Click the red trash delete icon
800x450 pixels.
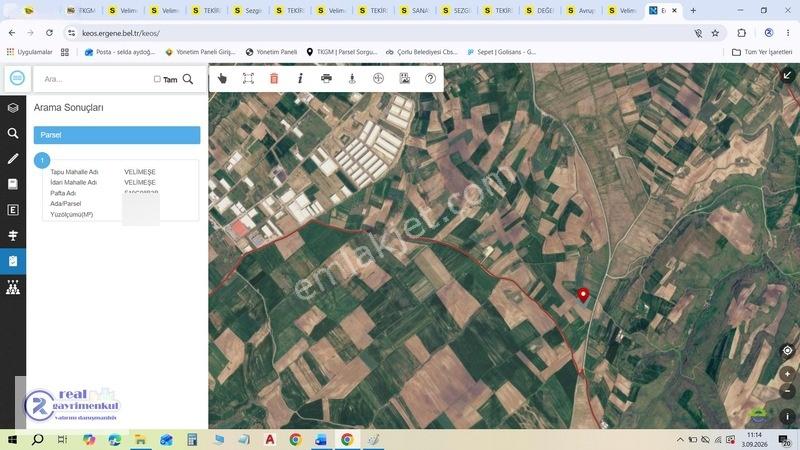pyautogui.click(x=274, y=78)
